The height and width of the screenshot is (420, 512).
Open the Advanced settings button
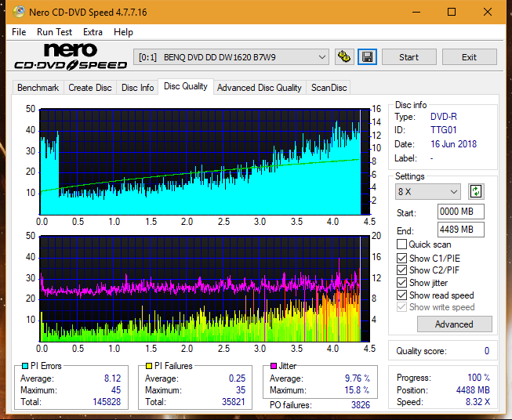coord(454,324)
